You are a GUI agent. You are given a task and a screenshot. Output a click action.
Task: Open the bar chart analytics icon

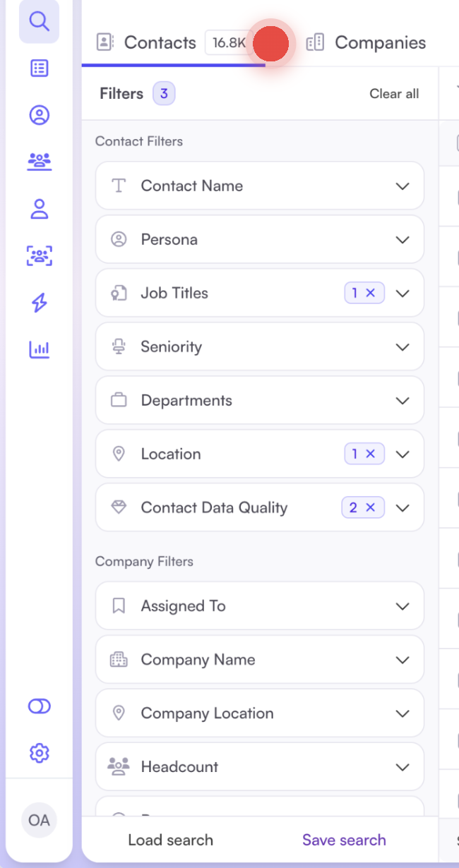tap(40, 349)
